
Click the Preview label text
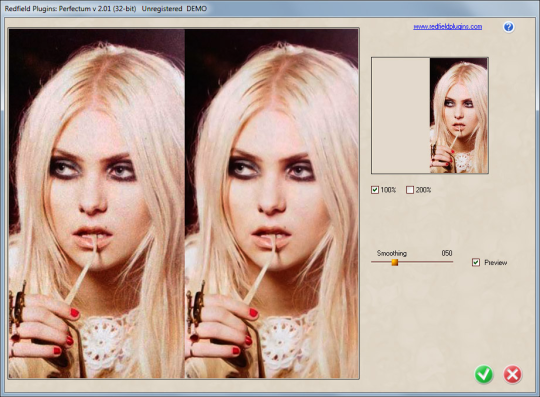point(496,262)
